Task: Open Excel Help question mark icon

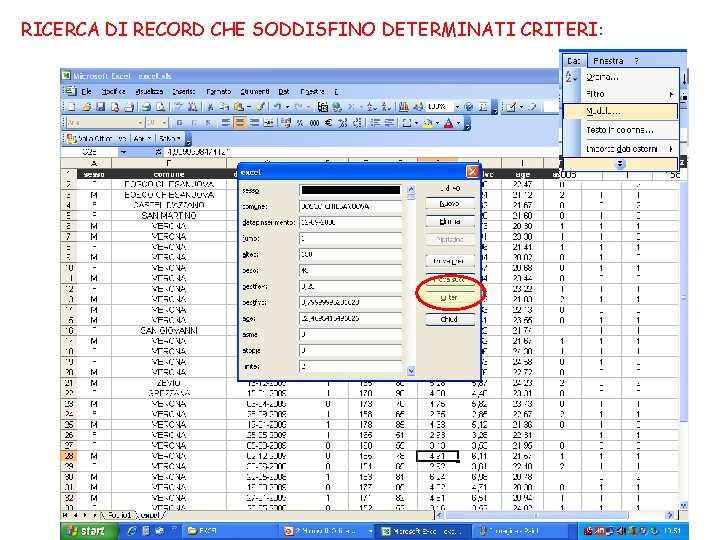Action: [x=469, y=107]
